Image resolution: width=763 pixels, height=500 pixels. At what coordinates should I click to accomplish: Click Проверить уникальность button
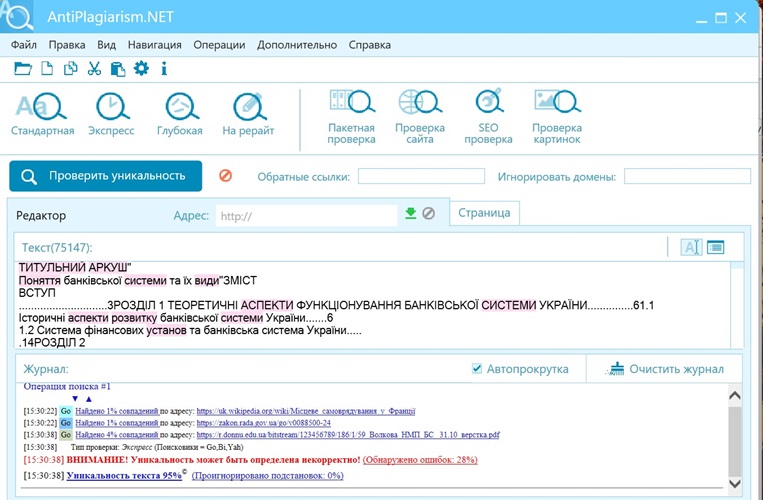click(106, 176)
